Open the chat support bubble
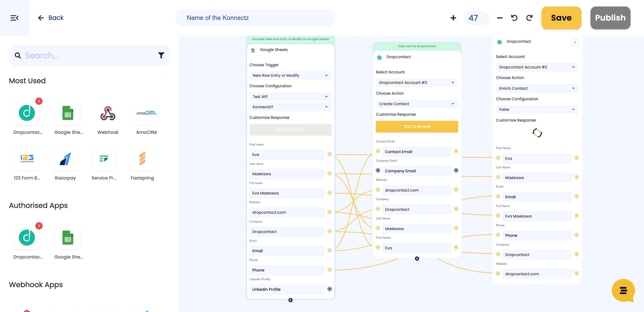The image size is (644, 312). tap(623, 291)
